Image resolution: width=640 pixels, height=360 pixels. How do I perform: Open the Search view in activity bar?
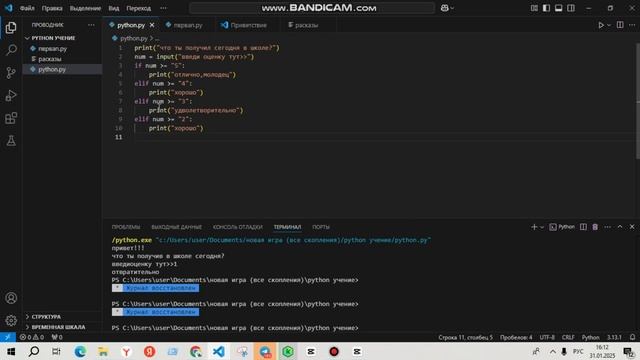pos(11,50)
